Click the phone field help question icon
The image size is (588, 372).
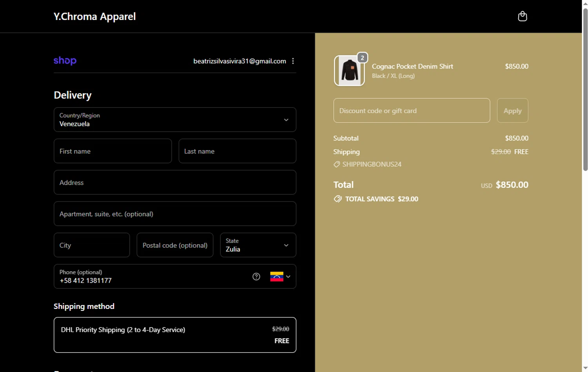coord(256,277)
